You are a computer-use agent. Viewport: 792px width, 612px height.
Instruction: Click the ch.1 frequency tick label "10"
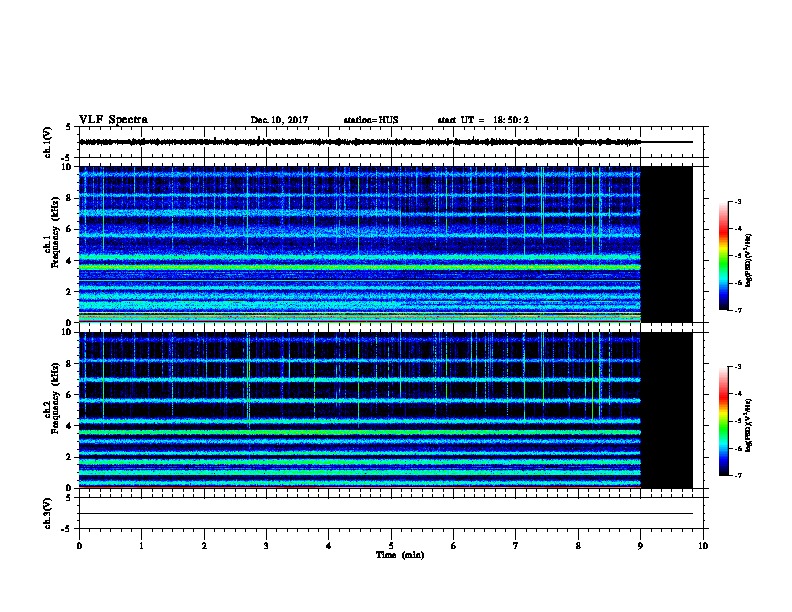click(x=67, y=167)
